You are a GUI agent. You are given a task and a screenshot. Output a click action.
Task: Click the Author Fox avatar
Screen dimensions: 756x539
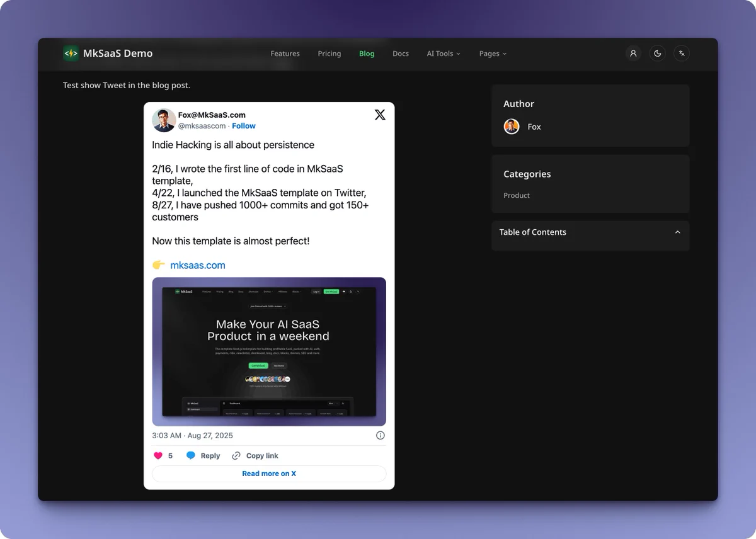[x=512, y=127]
